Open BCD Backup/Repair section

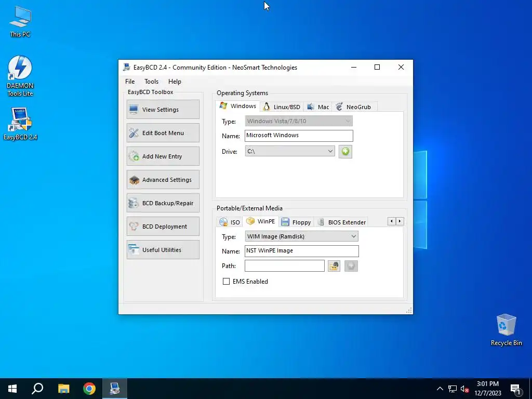pos(163,203)
